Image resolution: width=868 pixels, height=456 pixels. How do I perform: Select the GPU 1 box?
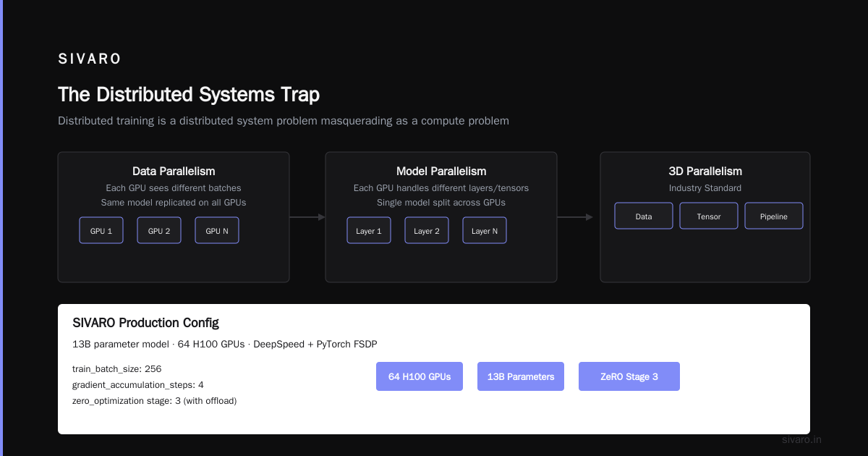(x=101, y=230)
